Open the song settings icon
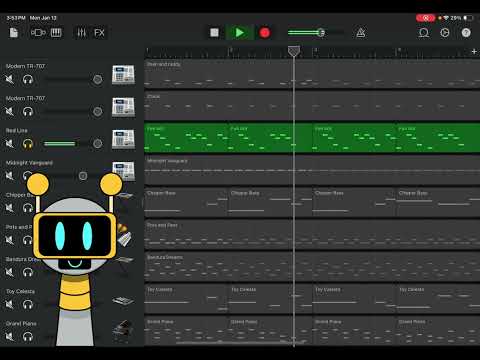The width and height of the screenshot is (480, 360). 445,33
